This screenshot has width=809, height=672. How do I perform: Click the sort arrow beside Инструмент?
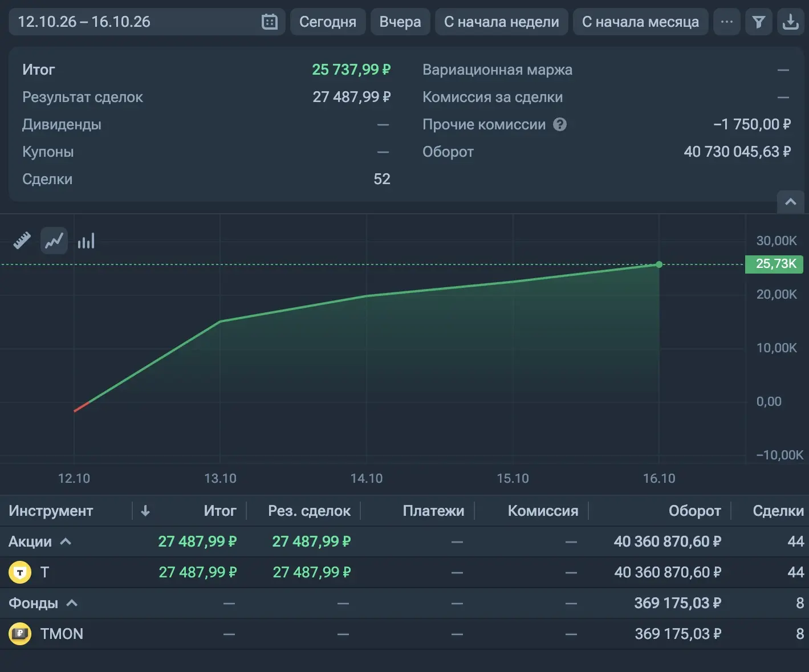tap(145, 511)
